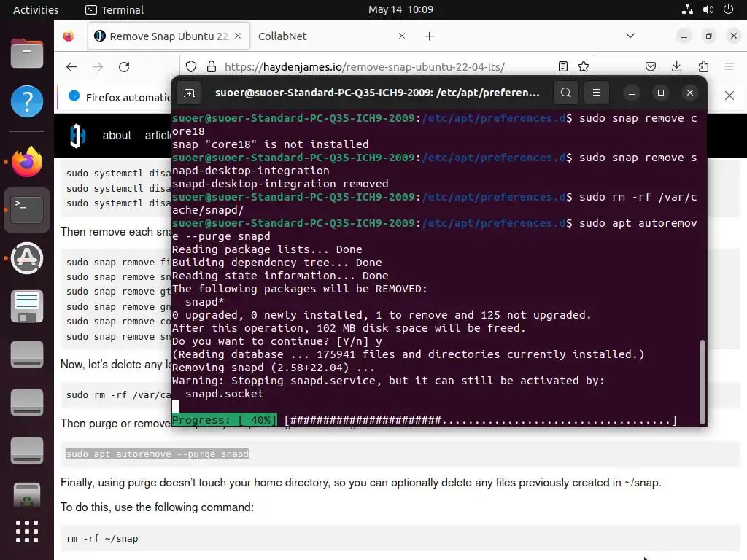View site security lock information

(212, 66)
